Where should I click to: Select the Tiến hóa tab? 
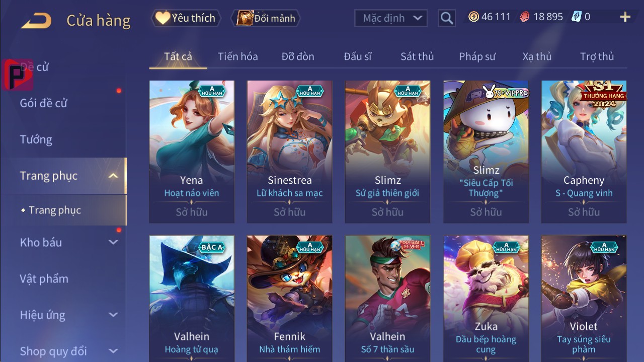click(238, 56)
